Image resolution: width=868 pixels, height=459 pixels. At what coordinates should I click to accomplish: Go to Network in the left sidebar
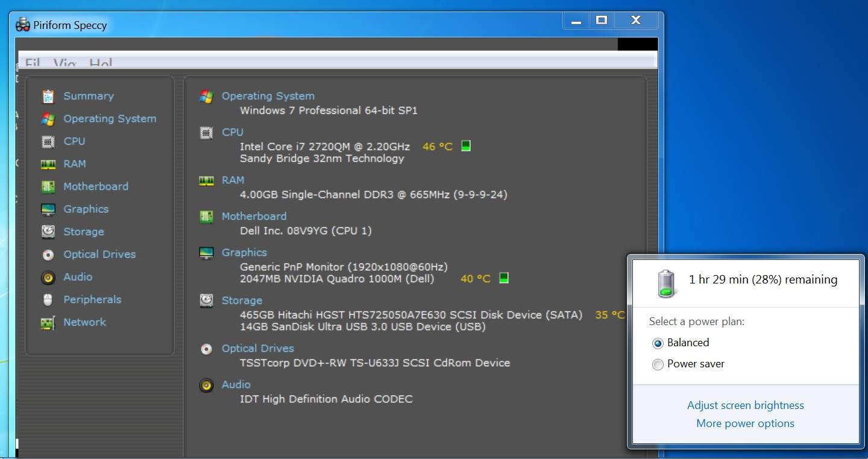[84, 322]
